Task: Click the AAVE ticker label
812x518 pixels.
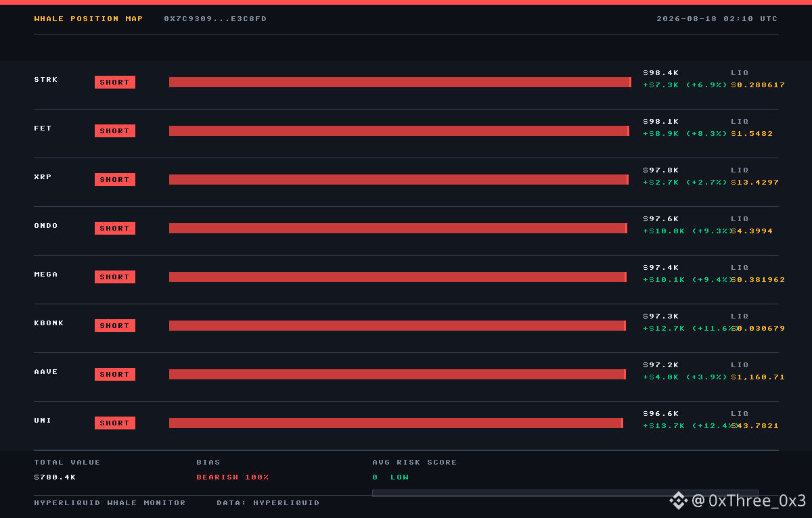Action: [46, 372]
